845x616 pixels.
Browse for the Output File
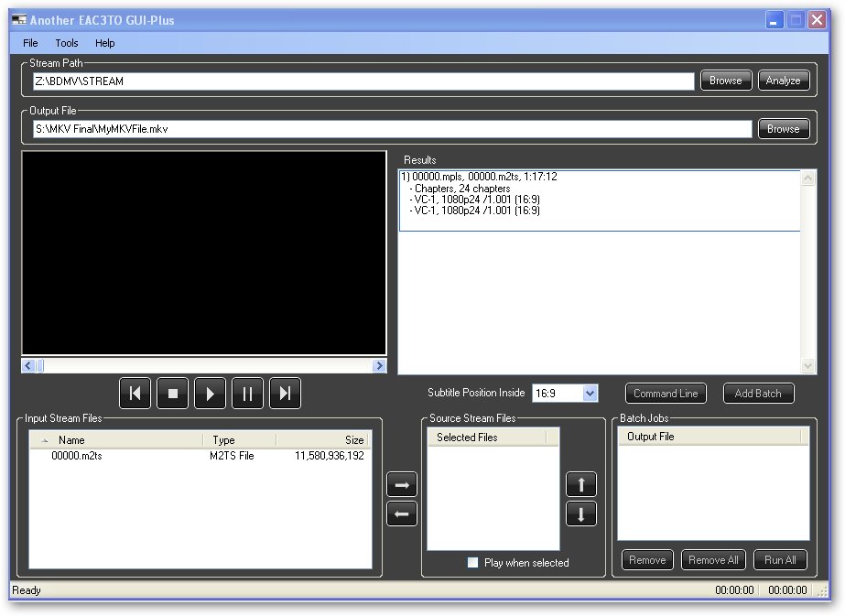784,129
